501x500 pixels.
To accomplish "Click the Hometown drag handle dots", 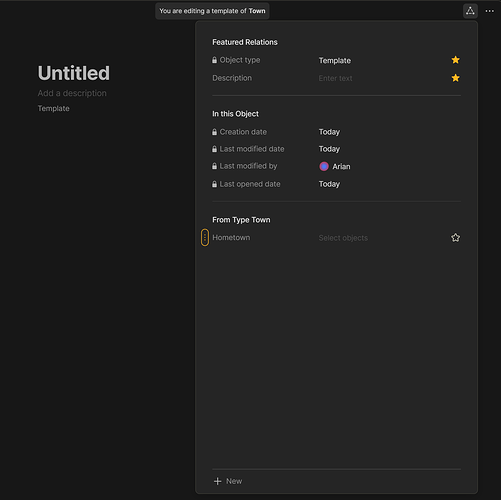I will tap(205, 237).
